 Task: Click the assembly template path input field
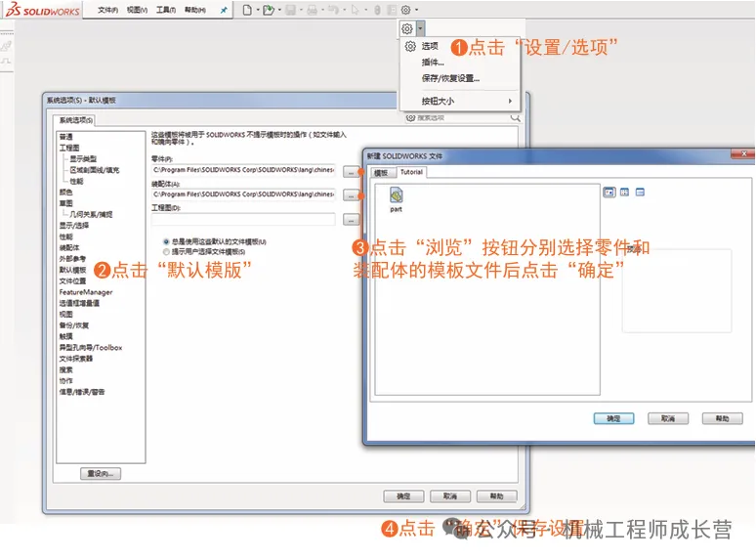243,194
